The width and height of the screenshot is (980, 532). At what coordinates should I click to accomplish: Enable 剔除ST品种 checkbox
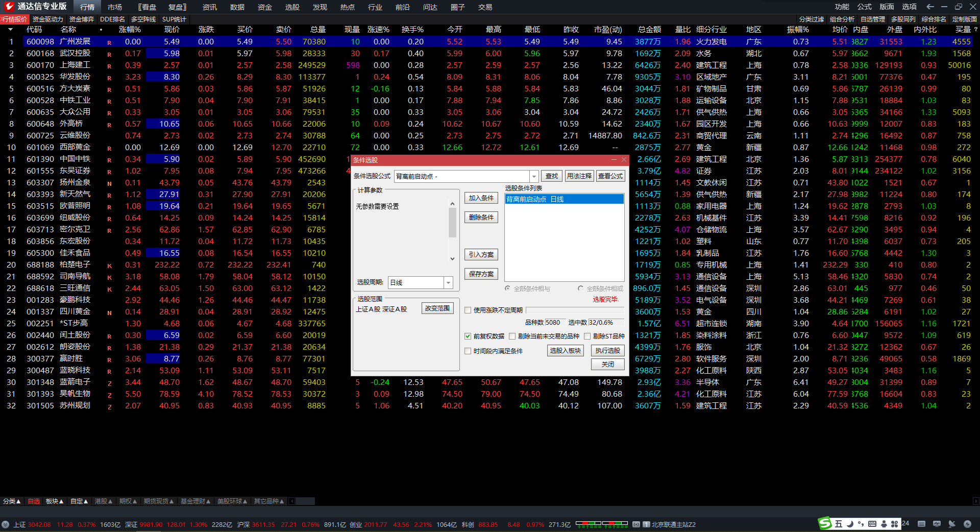(587, 336)
